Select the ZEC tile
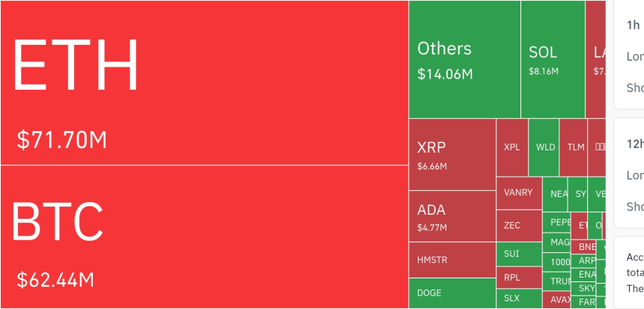This screenshot has height=309, width=644. (519, 226)
